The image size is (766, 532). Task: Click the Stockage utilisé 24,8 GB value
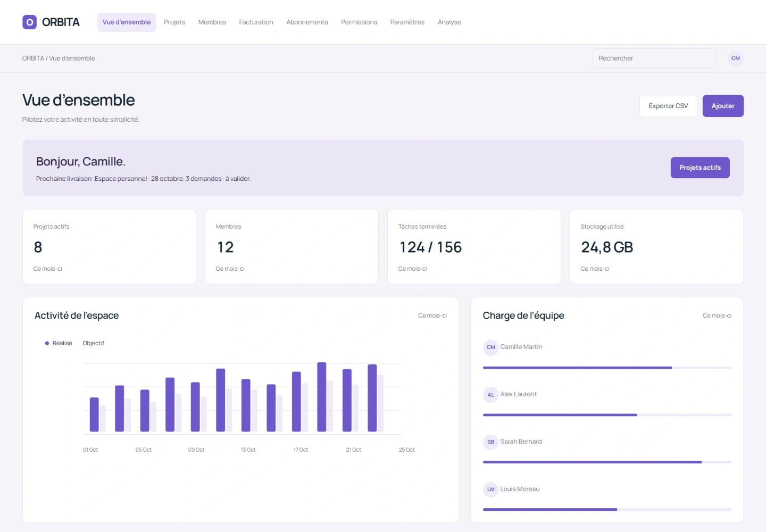[607, 247]
